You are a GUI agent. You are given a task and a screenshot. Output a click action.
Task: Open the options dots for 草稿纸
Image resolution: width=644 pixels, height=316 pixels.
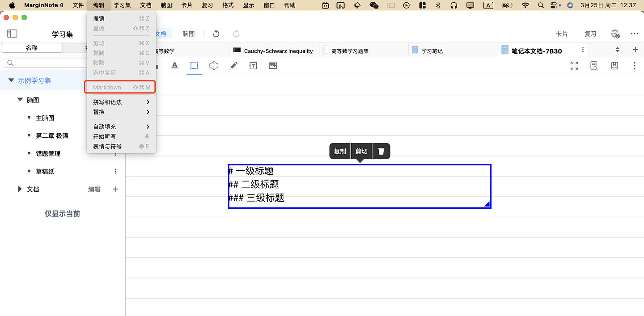pos(115,171)
